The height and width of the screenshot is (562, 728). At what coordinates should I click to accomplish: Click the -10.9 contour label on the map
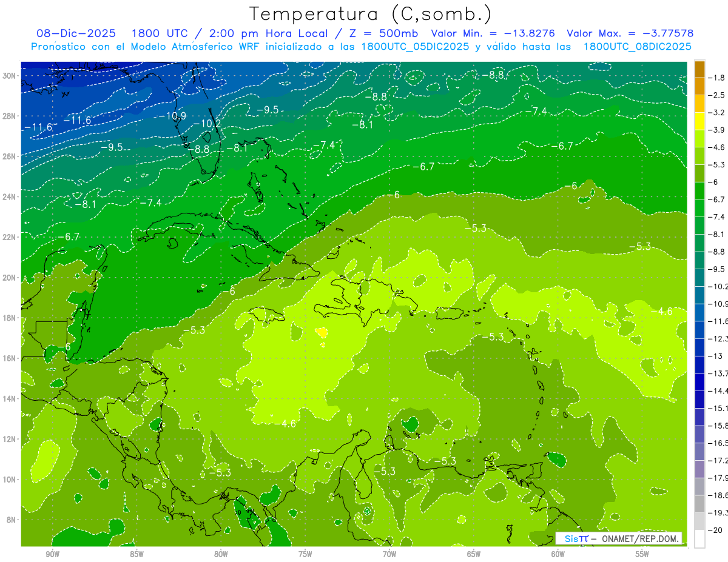pos(171,116)
